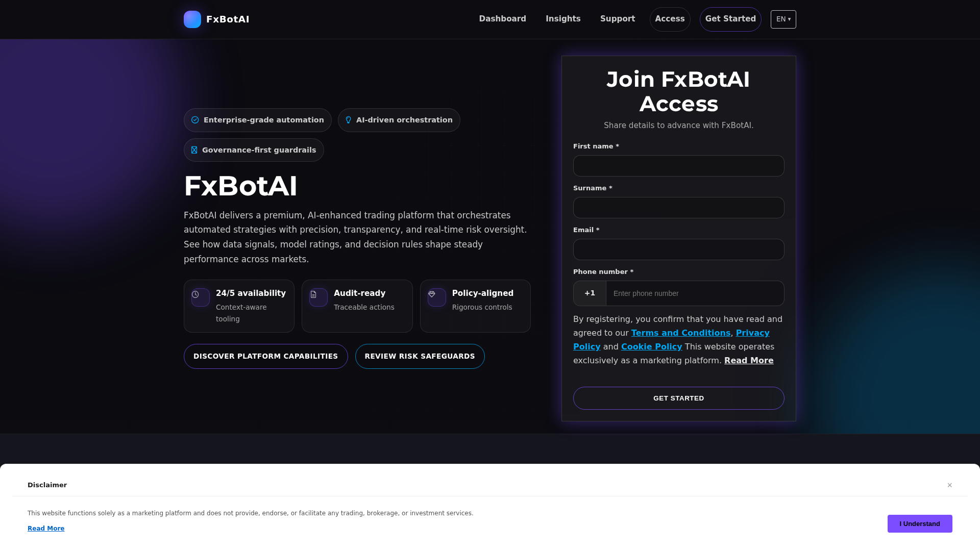Click Read More in the registration form
Viewport: 980px width, 551px height.
point(749,360)
